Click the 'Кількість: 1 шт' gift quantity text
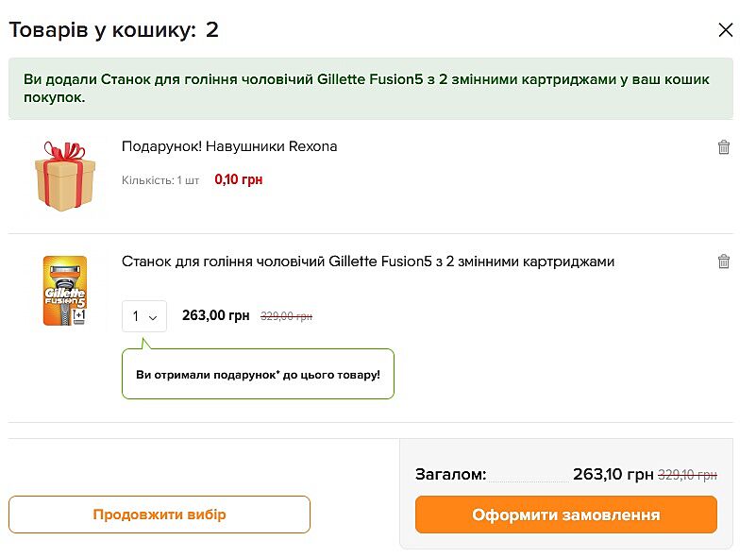This screenshot has width=756, height=557. pyautogui.click(x=160, y=179)
